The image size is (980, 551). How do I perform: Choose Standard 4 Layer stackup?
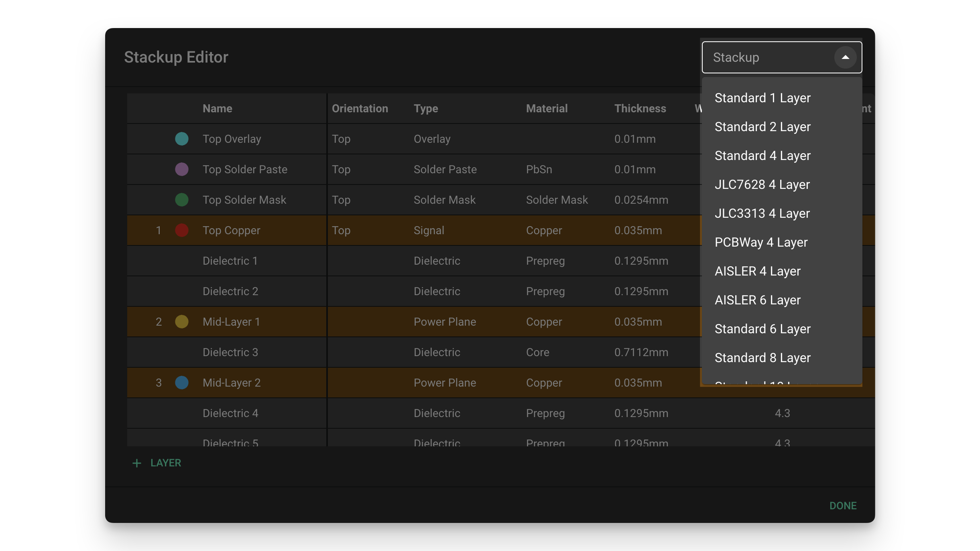[782, 156]
